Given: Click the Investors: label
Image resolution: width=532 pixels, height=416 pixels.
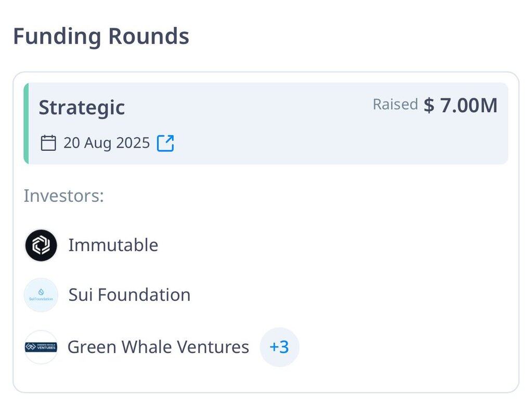Looking at the screenshot, I should click(x=64, y=196).
